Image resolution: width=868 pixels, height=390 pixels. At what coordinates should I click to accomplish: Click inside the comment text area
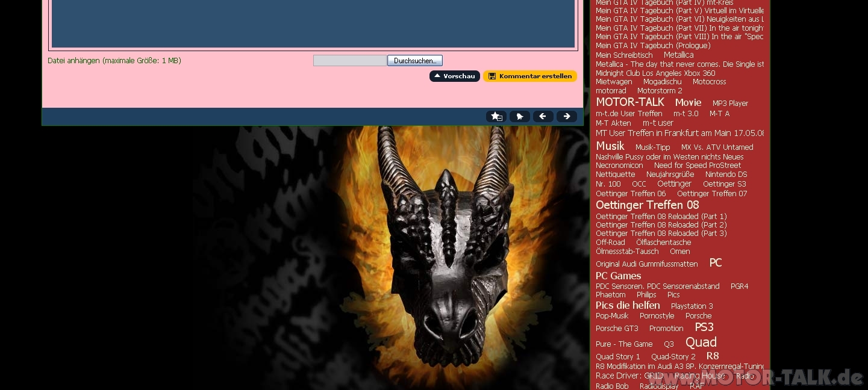coord(313,23)
